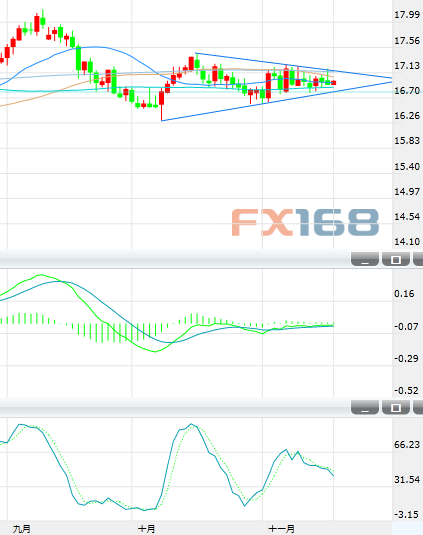Screen dimensions: 423x535
Task: Click the 14.97 price axis label
Action: tap(407, 191)
